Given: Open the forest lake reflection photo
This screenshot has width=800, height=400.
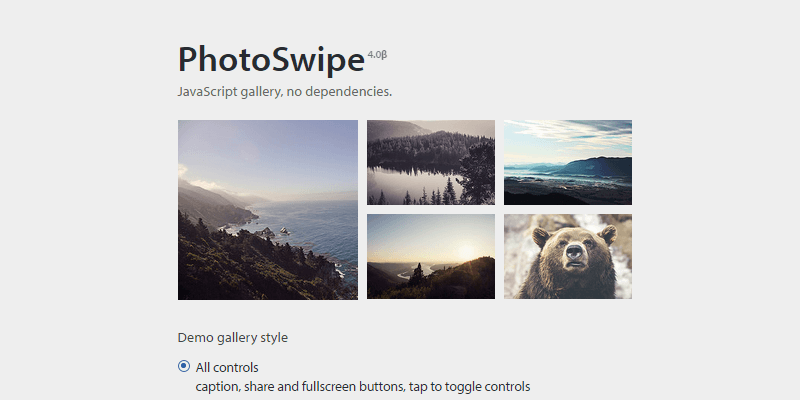Looking at the screenshot, I should pos(431,162).
